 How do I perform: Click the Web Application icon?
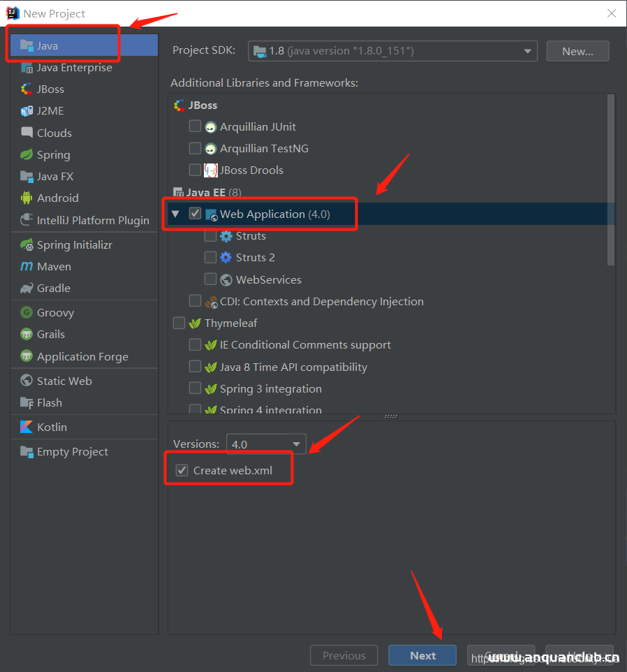click(211, 214)
